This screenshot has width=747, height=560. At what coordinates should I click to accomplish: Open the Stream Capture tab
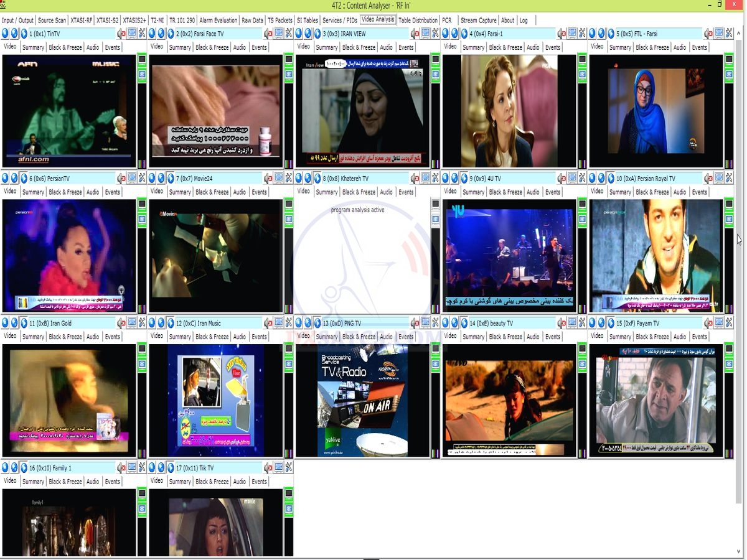[478, 21]
